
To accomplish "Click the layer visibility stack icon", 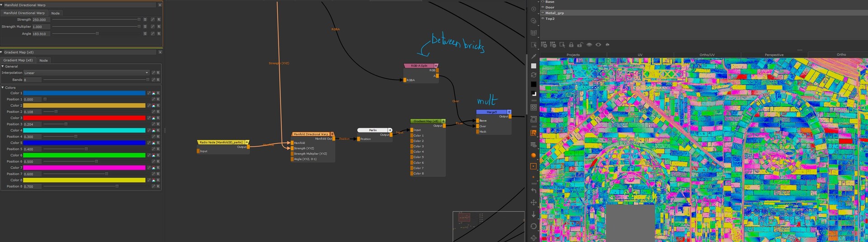I will (x=533, y=145).
